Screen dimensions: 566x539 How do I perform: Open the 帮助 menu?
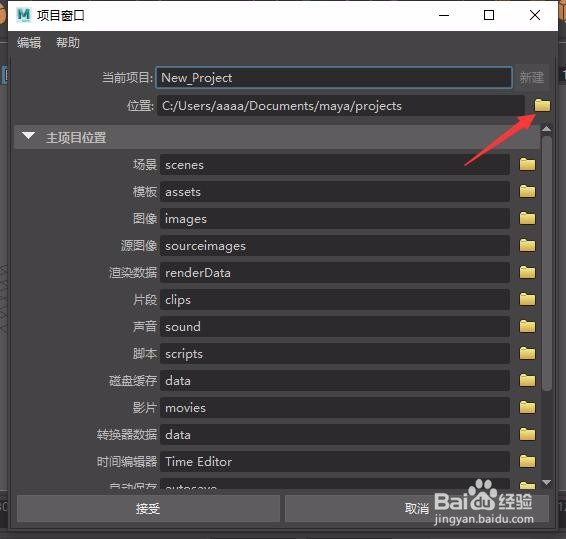click(68, 43)
